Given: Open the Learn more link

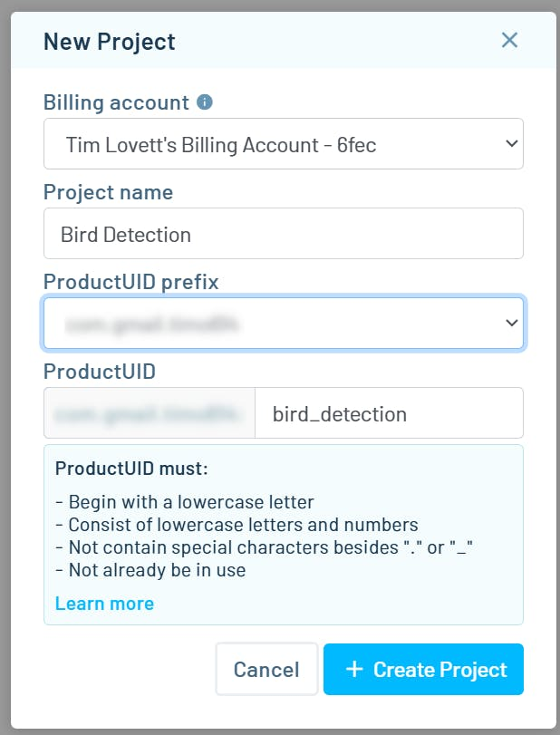Looking at the screenshot, I should point(104,604).
